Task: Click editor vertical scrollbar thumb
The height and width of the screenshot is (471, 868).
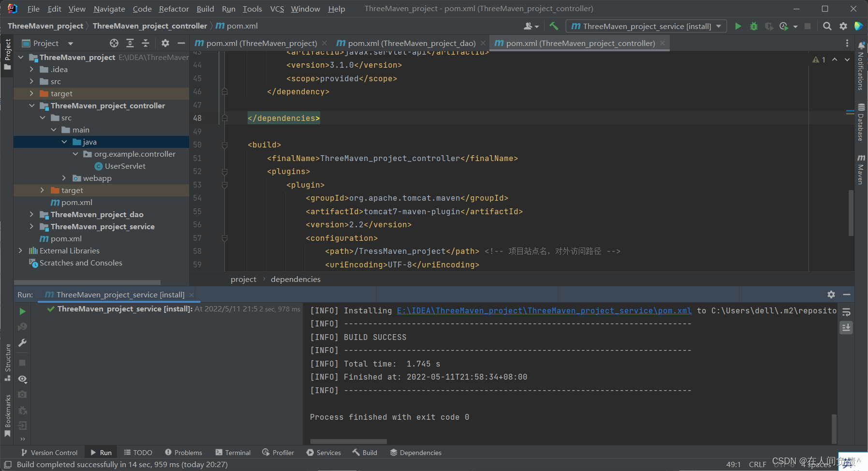Action: [851, 213]
